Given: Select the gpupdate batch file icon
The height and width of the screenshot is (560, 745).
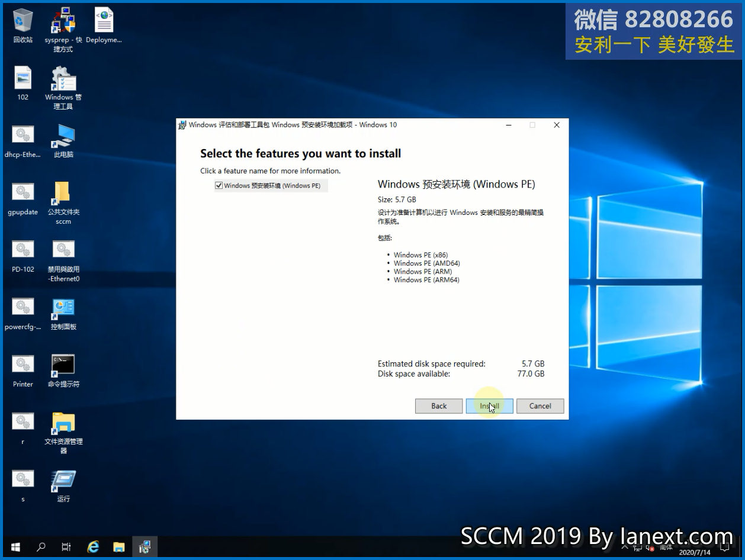Looking at the screenshot, I should pyautogui.click(x=23, y=198).
